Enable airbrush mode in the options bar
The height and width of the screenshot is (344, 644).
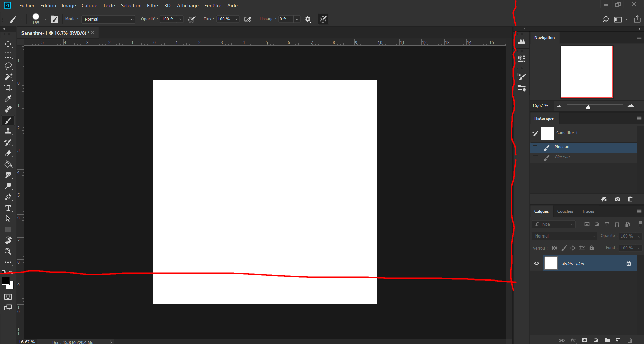[x=248, y=19]
